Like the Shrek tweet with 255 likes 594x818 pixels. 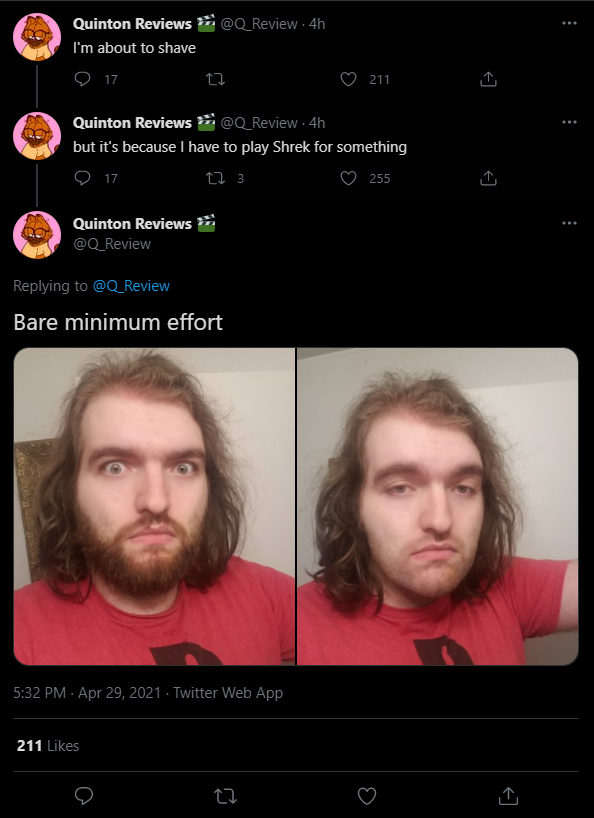348,178
